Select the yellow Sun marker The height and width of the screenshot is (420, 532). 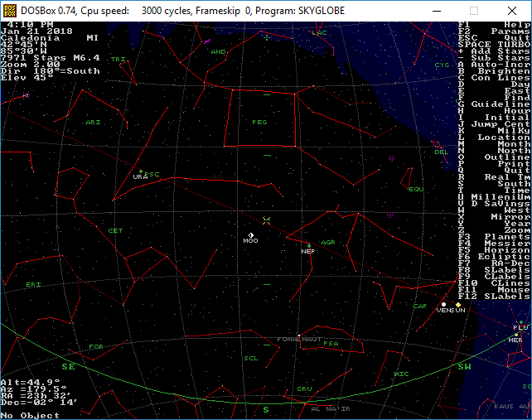click(x=458, y=305)
